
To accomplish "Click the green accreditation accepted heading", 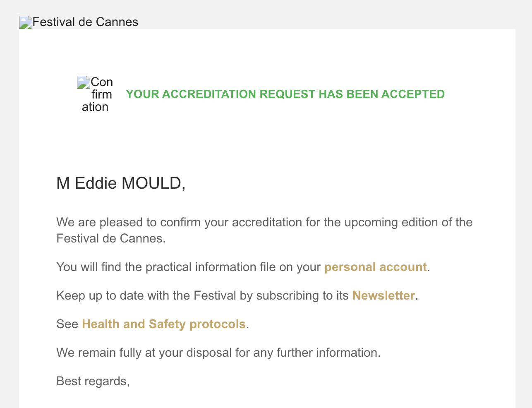I will 285,94.
